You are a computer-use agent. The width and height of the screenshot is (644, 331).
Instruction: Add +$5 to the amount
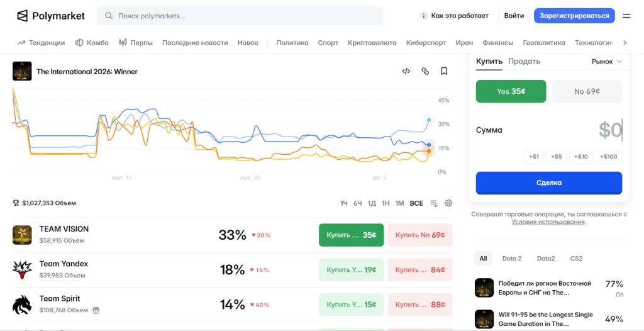pyautogui.click(x=557, y=157)
